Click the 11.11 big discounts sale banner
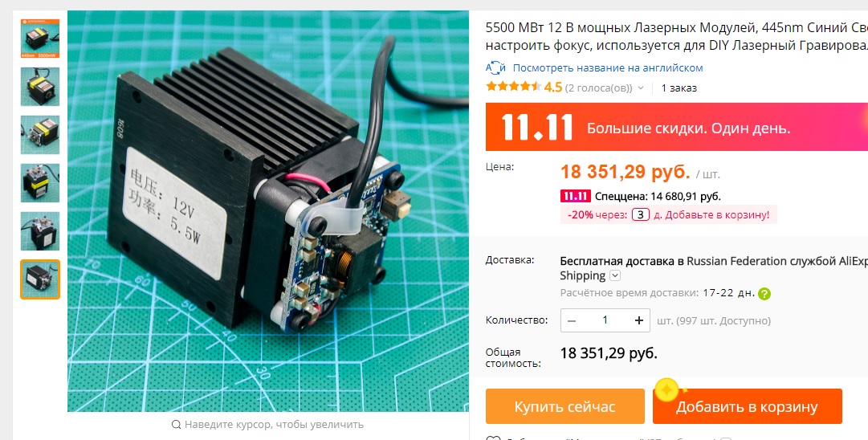 coord(676,127)
